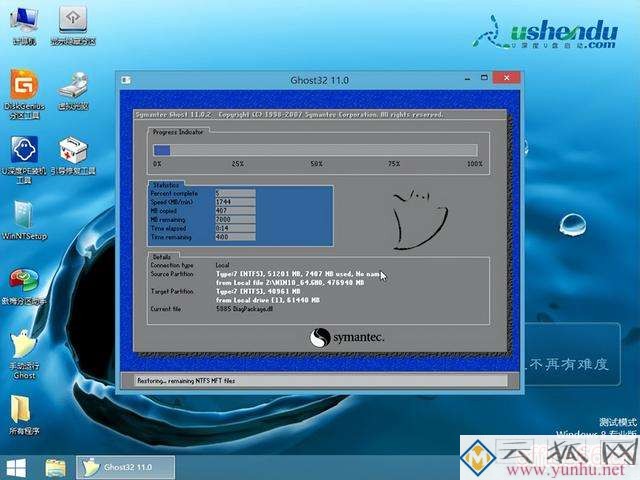
Task: Open the disk drive icon beside DiskGenius
Action: [73, 91]
